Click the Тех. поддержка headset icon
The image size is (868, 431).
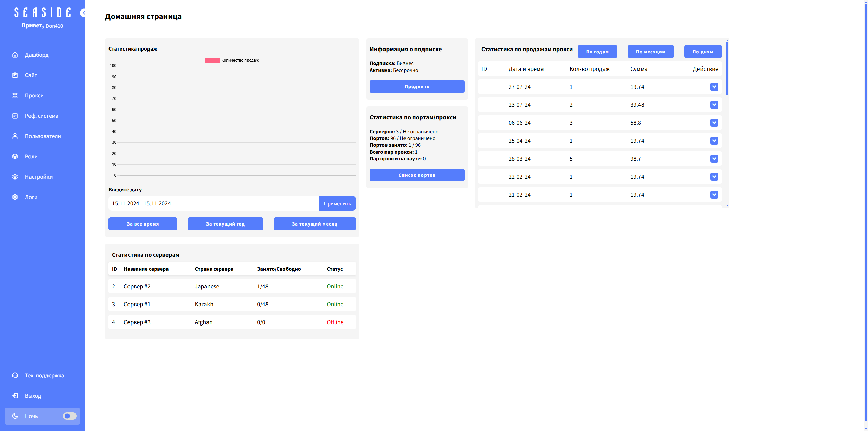click(x=15, y=375)
